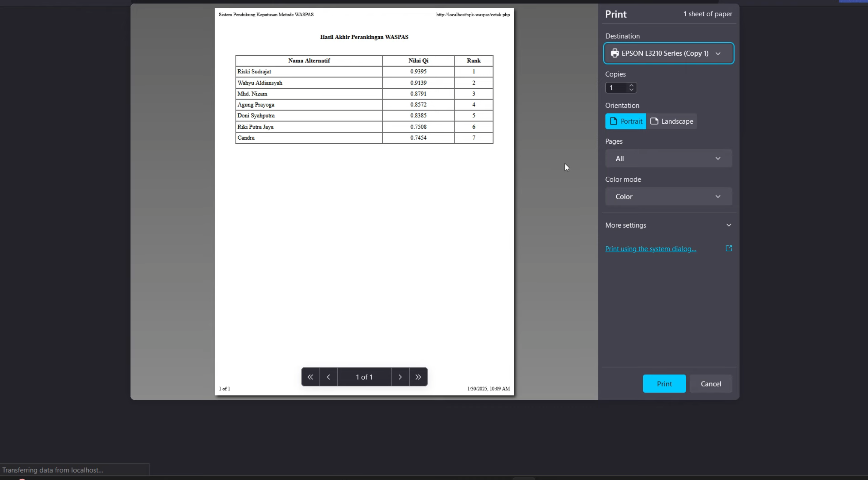
Task: Click the 'Nama Alternatif' column header
Action: pos(309,60)
